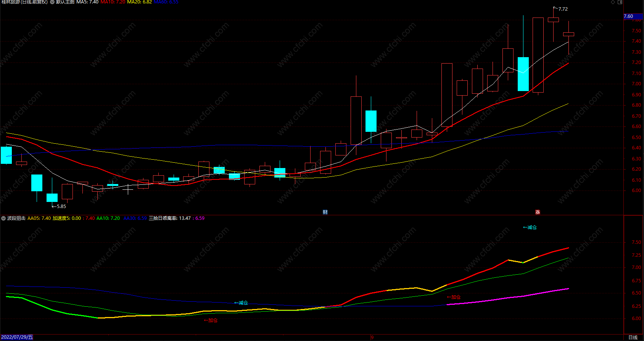The width and height of the screenshot is (644, 341).
Task: Click the month 9 marker on time axis
Action: 372,337
